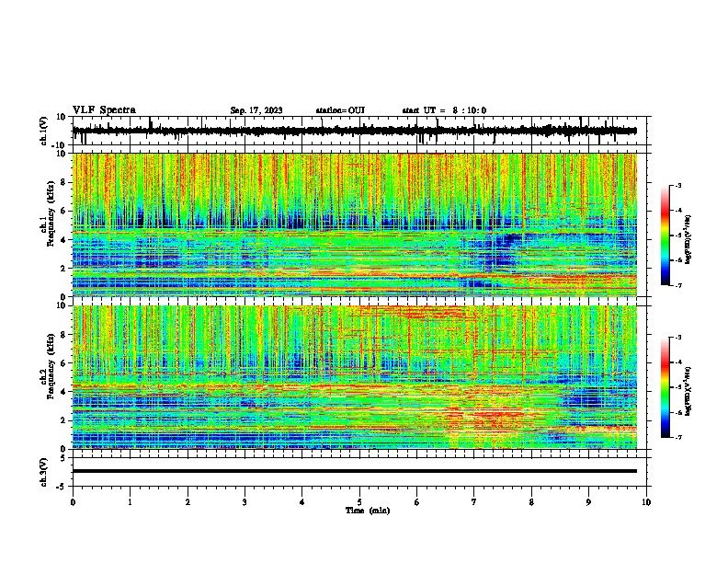The height and width of the screenshot is (563, 728).
Task: Click time axis tick label "6"
Action: [x=417, y=502]
